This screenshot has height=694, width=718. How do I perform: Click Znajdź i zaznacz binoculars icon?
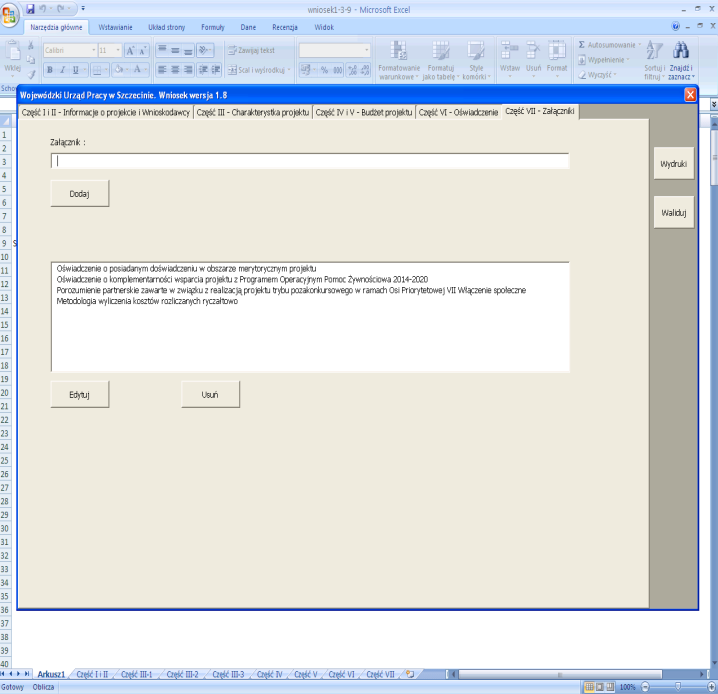point(681,60)
